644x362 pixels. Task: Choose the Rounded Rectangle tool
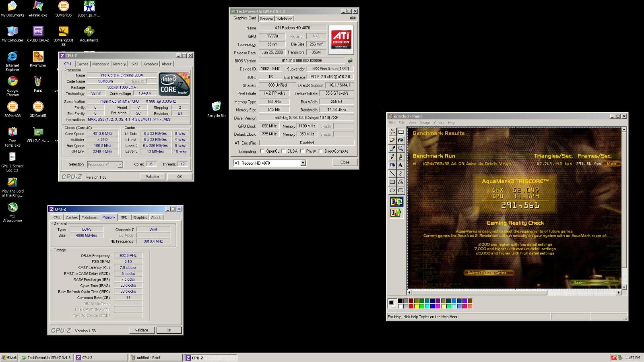coord(400,190)
